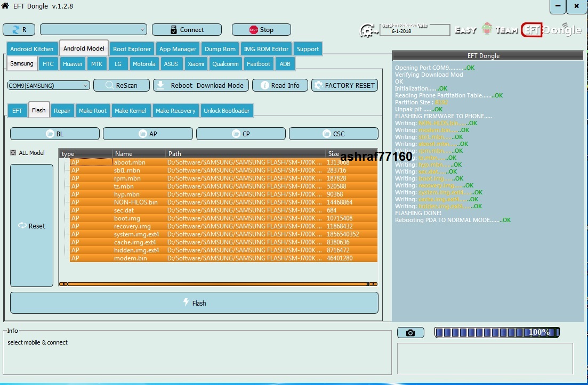588x385 pixels.
Task: Click the horizontal scrollbar under file list
Action: point(218,284)
